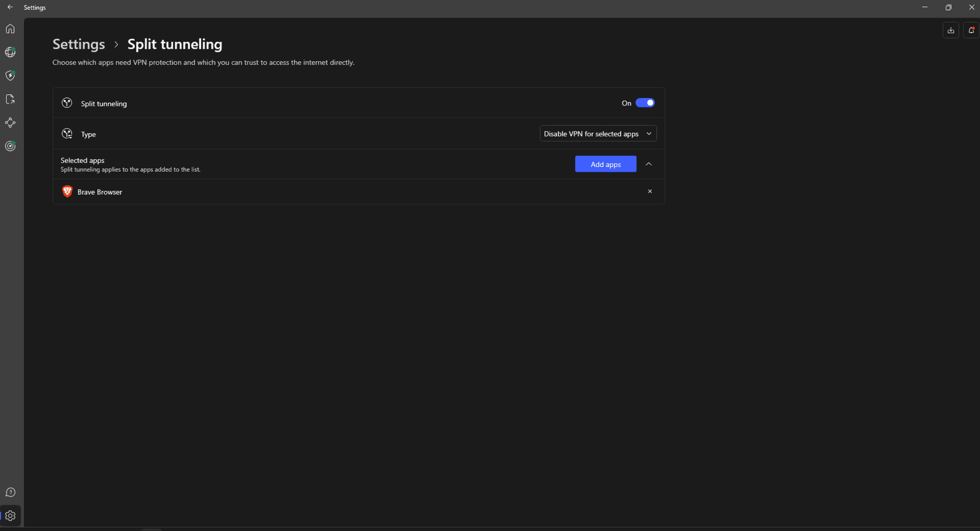Viewport: 980px width, 531px height.
Task: Open Threat Protection shield icon
Action: pos(10,76)
